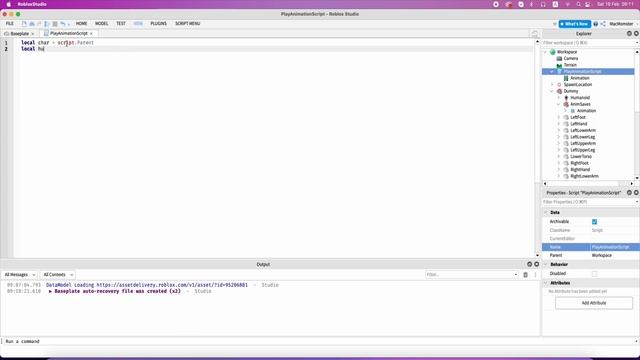Click the LeftUpperArm part icon
Viewport: 640px width, 360px height.
point(566,143)
